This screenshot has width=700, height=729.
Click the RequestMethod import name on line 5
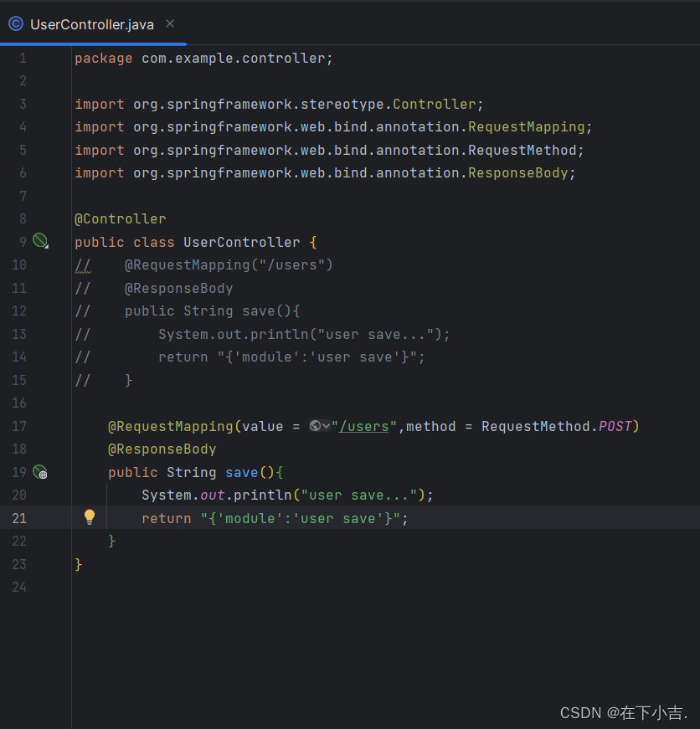tap(522, 150)
